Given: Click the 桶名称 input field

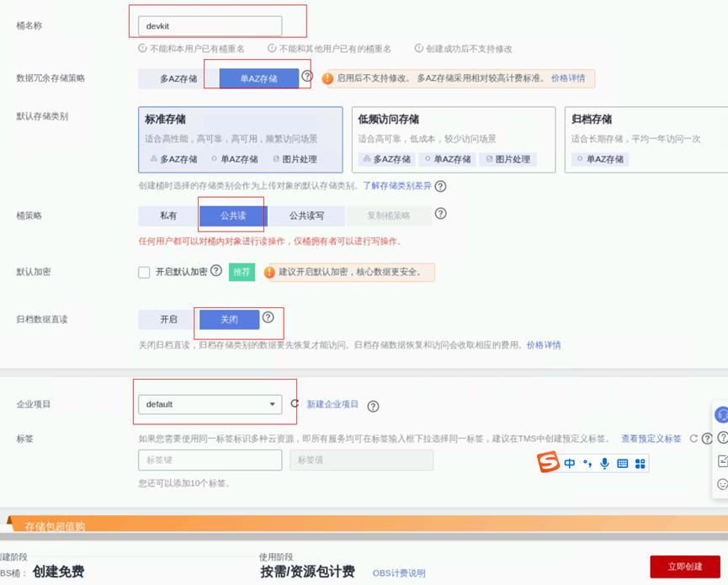Looking at the screenshot, I should point(210,26).
